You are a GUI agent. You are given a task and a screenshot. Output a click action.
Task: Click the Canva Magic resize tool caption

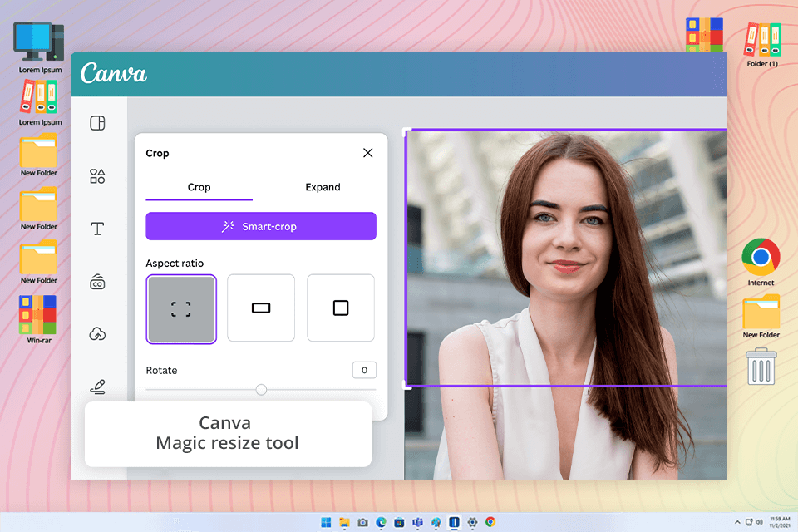[228, 433]
